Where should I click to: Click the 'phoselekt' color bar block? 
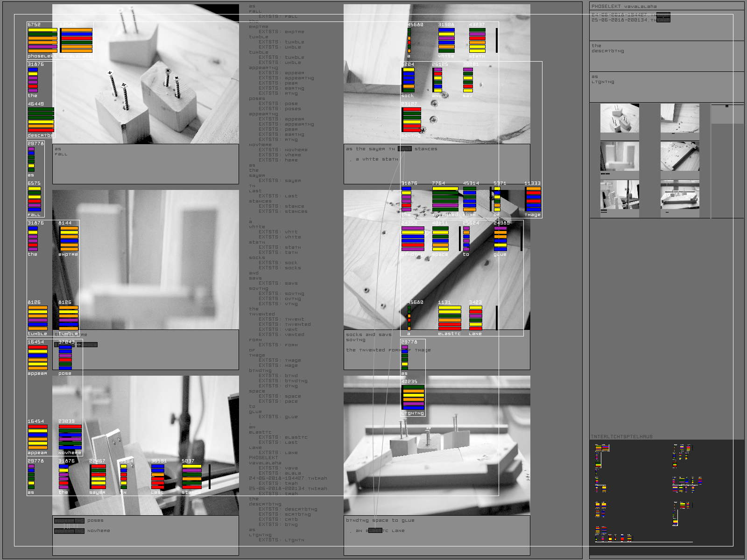tap(42, 40)
